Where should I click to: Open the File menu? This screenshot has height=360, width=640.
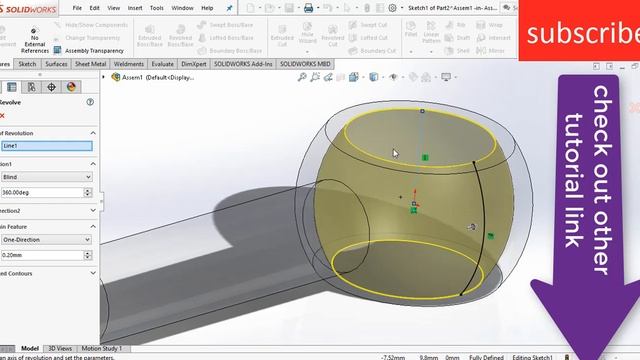[x=77, y=8]
